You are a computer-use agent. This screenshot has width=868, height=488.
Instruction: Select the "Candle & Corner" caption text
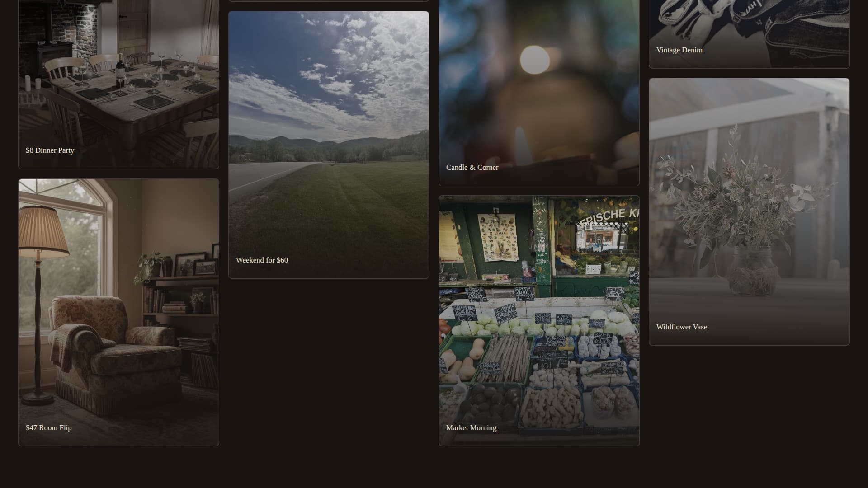[x=472, y=167]
